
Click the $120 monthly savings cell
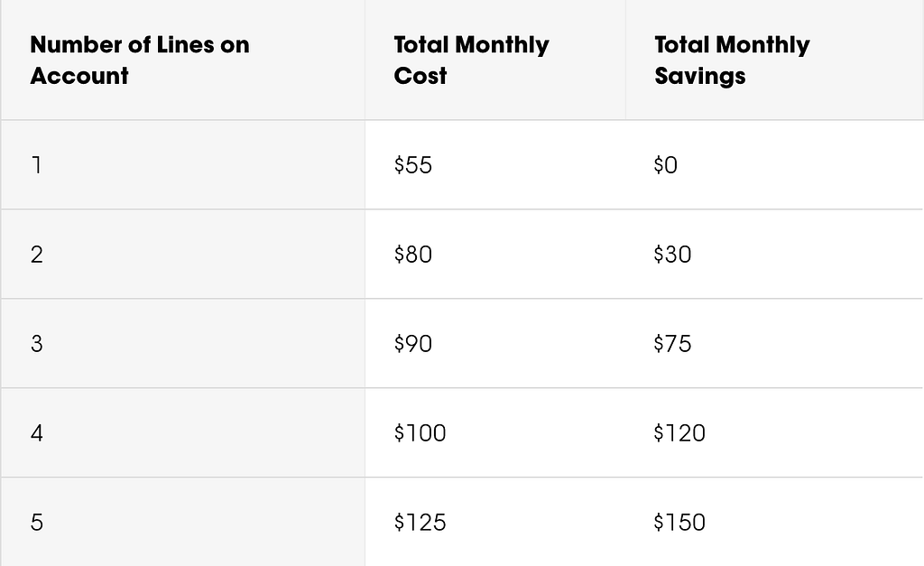(774, 432)
